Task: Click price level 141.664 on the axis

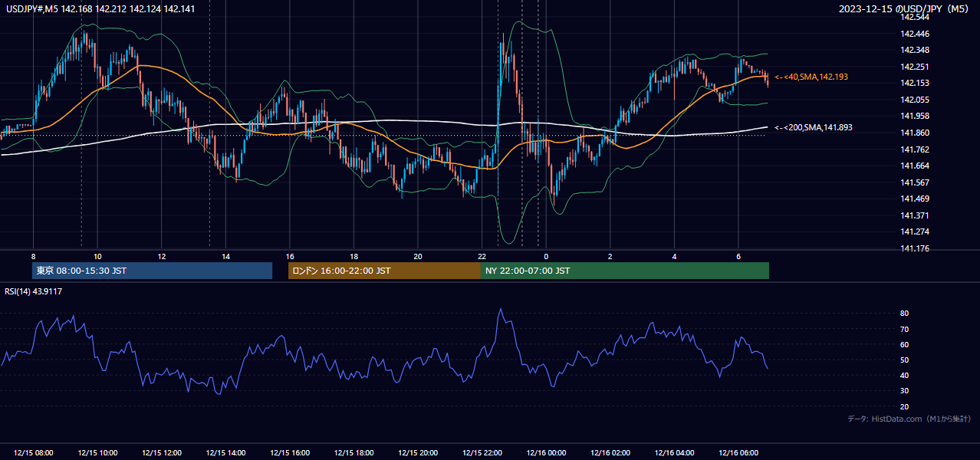Action: pos(915,166)
